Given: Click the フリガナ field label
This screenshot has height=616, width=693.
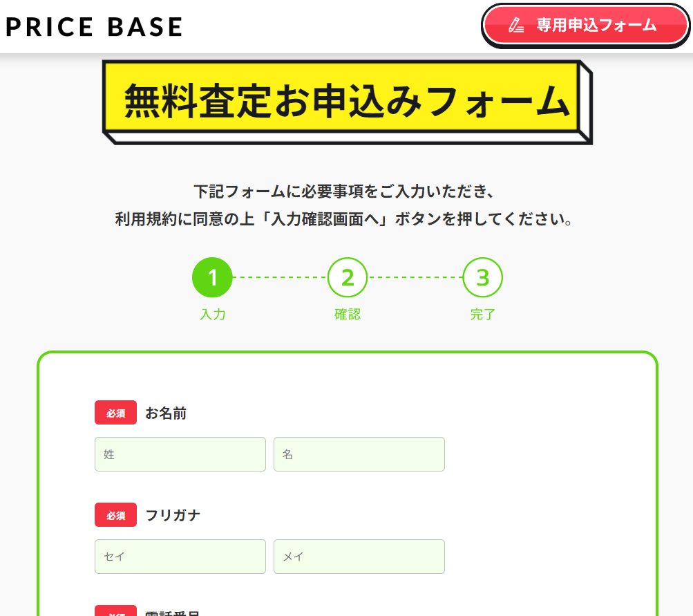Looking at the screenshot, I should pos(173,515).
